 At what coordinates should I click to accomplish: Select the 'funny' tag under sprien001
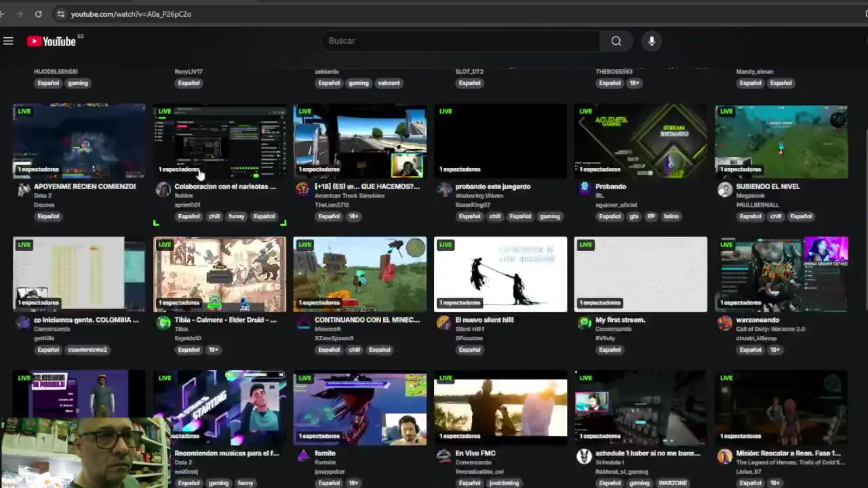click(x=236, y=217)
